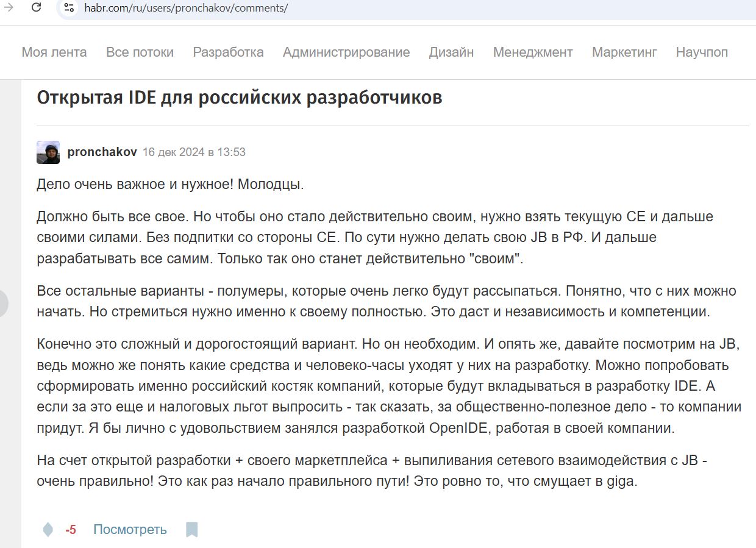This screenshot has width=756, height=548.
Task: Click the paragraph starting "Должно быть все свое"
Action: click(375, 237)
